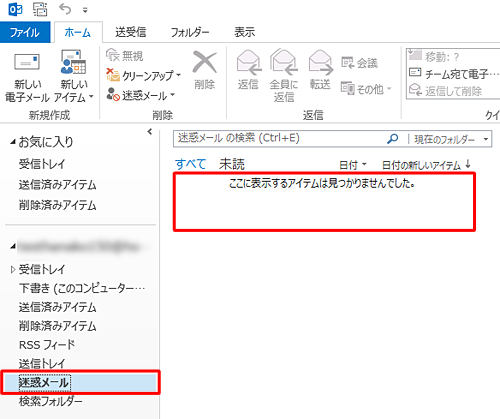
Task: Click the 返信 (Reply) icon
Action: click(248, 70)
